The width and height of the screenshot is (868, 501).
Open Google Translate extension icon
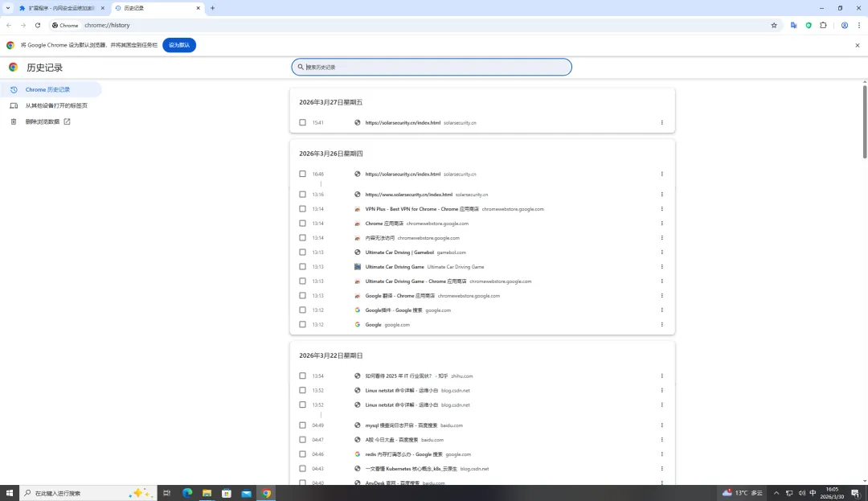794,25
